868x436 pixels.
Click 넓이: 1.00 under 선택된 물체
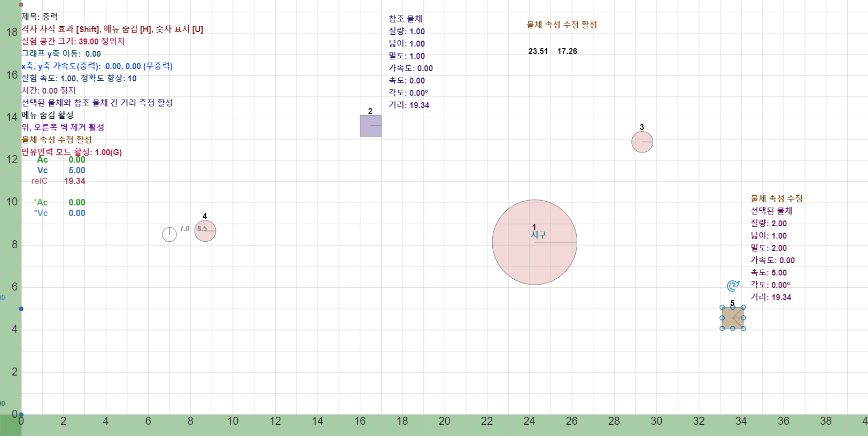pos(769,235)
